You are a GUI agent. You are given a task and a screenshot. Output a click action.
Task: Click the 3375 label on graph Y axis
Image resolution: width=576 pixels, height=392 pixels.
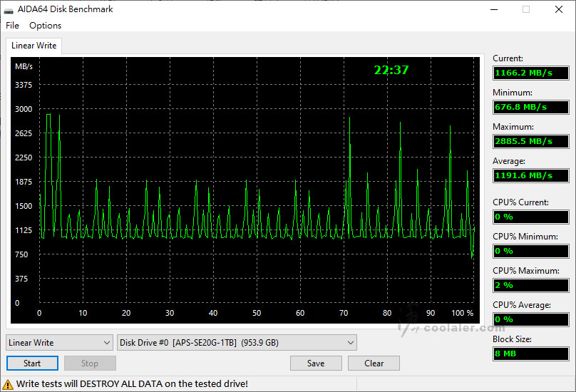pos(24,85)
